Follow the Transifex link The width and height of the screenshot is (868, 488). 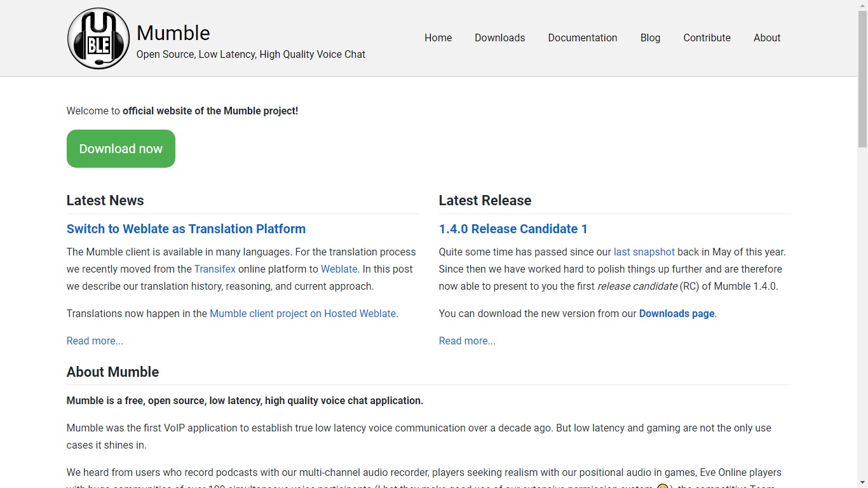pos(215,269)
